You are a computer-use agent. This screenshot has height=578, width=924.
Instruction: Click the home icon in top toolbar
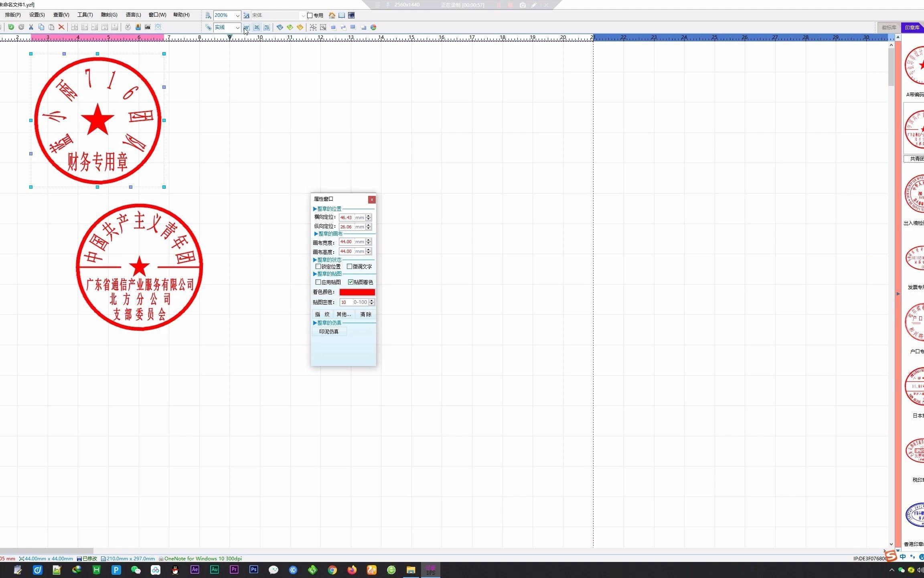[x=332, y=15]
